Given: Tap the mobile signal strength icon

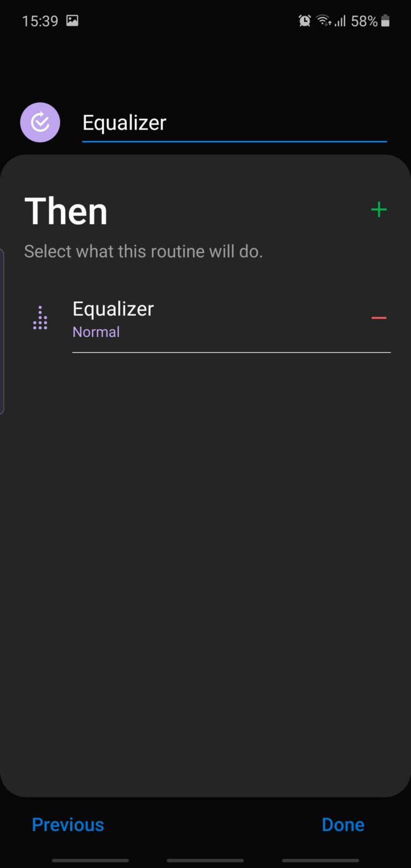Looking at the screenshot, I should click(x=340, y=21).
